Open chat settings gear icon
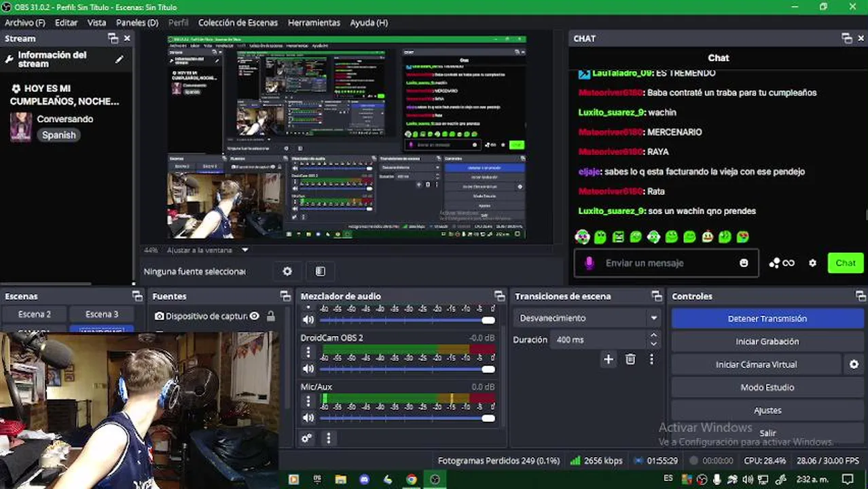This screenshot has height=489, width=868. [x=812, y=263]
